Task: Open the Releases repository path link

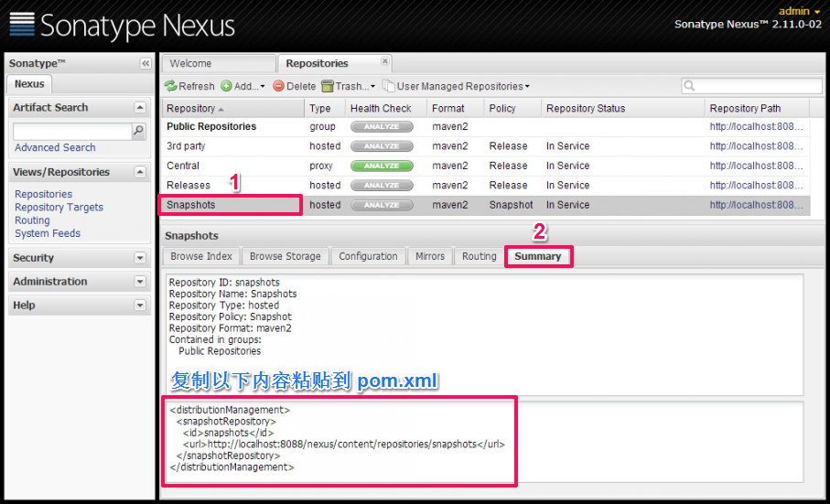Action: pos(756,186)
